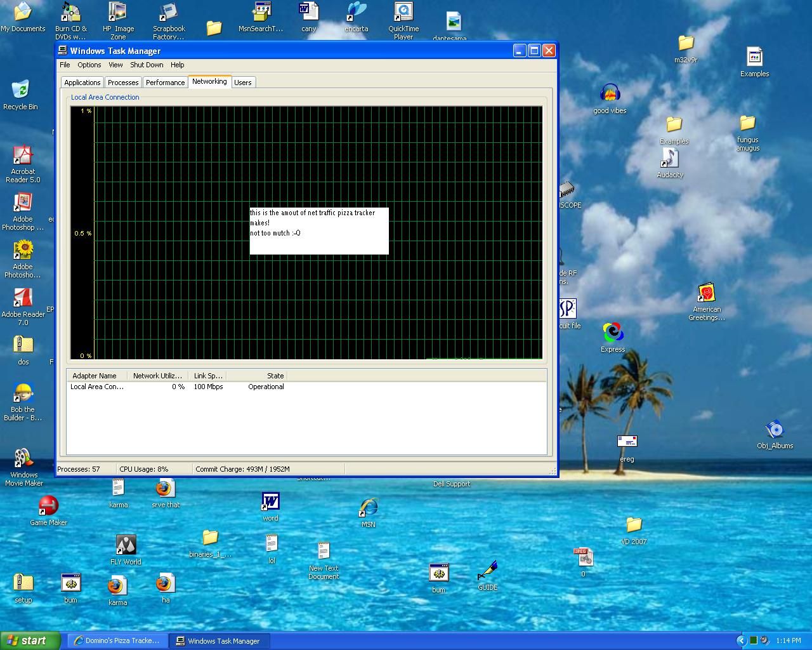Open the GUIDE desktop icon

pyautogui.click(x=487, y=576)
